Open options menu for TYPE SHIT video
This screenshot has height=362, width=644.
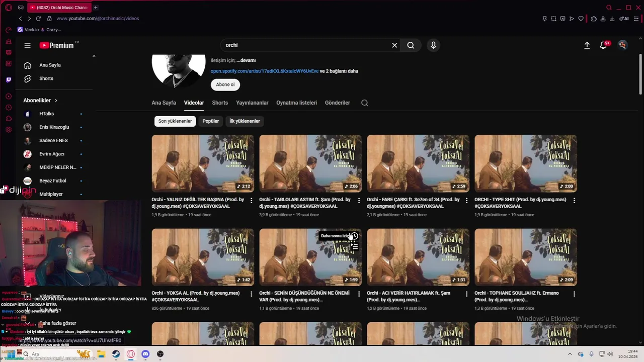[x=574, y=201]
